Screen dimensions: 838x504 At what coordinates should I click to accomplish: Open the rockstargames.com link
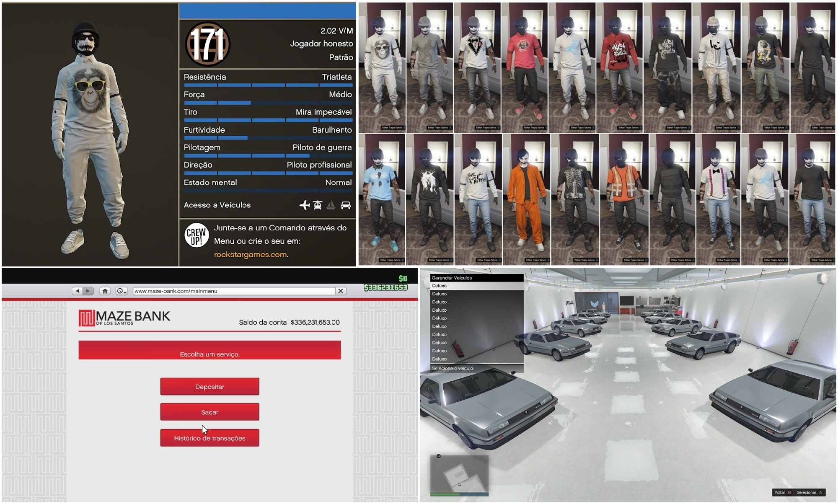coord(251,254)
